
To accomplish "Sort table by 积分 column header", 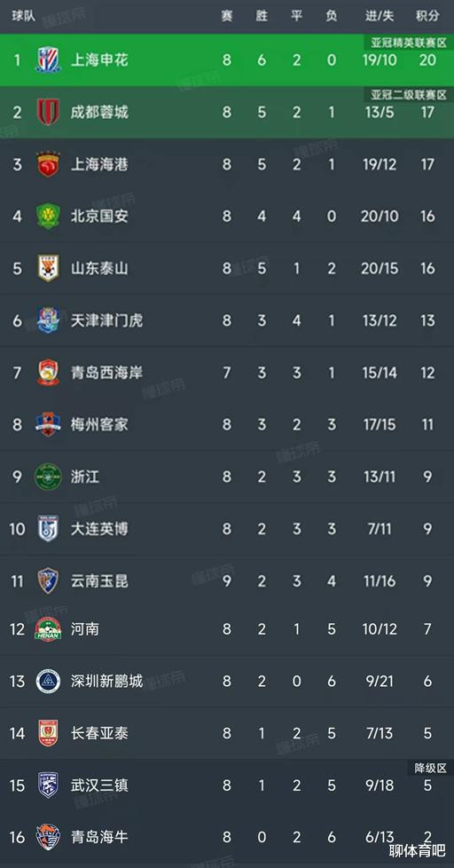I will click(x=427, y=16).
